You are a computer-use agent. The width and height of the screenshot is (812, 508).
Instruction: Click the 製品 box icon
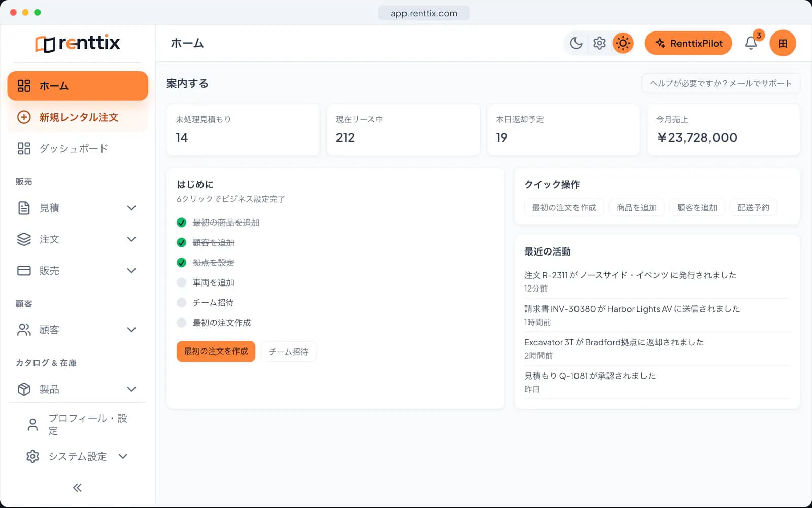[24, 389]
